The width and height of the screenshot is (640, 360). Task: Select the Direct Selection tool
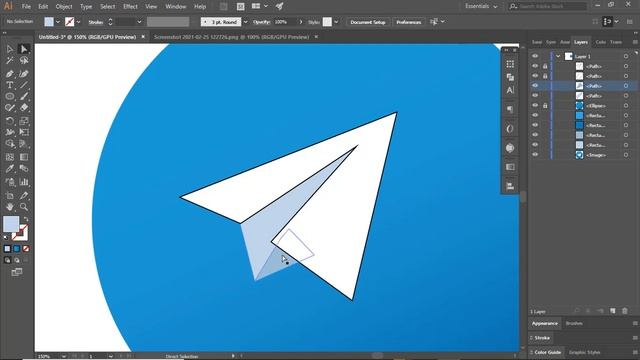pyautogui.click(x=24, y=49)
